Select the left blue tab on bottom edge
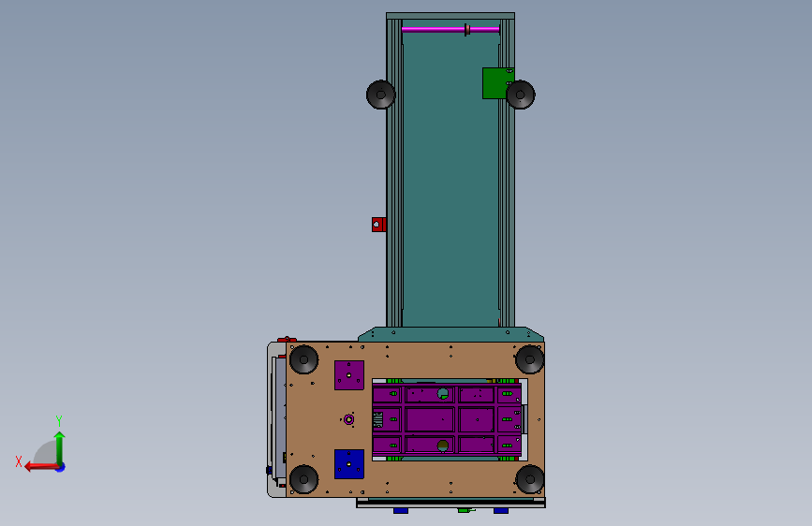The width and height of the screenshot is (812, 526). (x=401, y=510)
